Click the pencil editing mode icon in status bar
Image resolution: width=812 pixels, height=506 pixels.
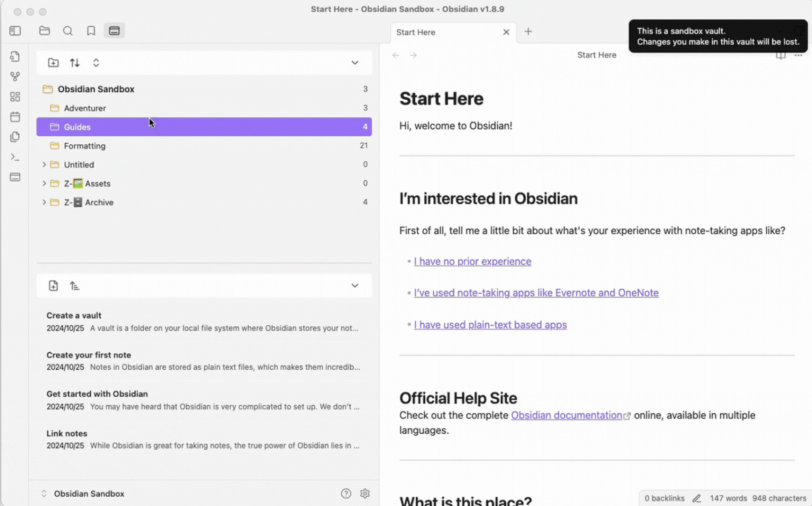tap(697, 499)
